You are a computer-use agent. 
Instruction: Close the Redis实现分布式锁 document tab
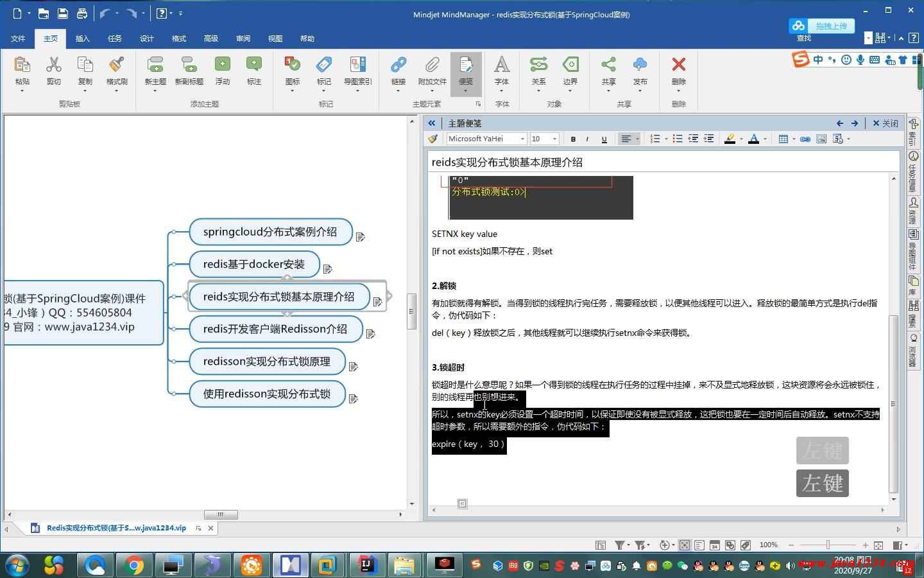210,529
